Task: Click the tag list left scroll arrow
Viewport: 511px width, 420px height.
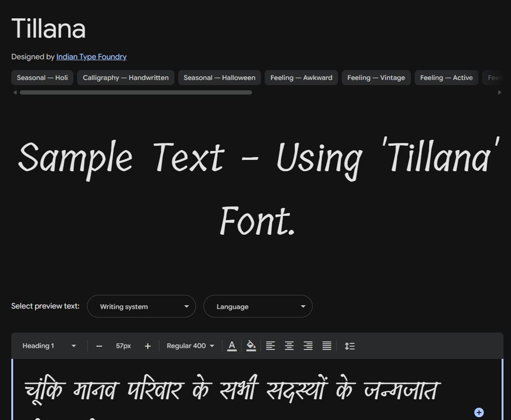Action: 15,93
